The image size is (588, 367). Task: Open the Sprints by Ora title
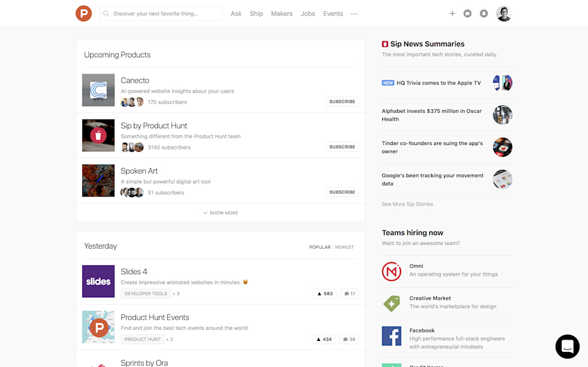click(144, 362)
